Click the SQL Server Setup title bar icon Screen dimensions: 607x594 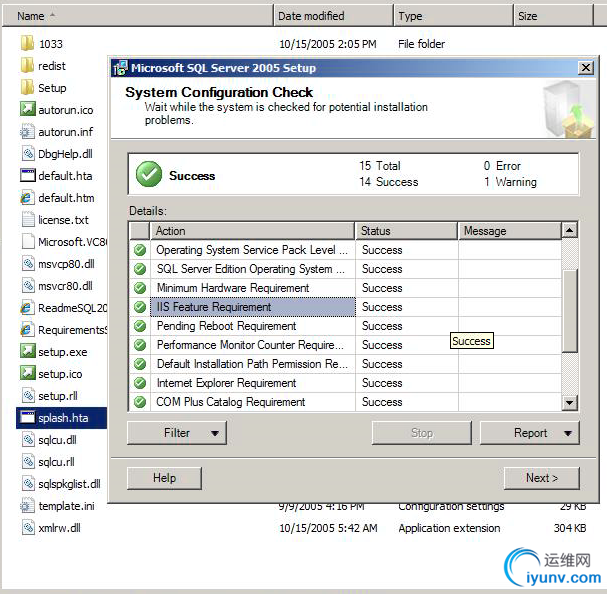120,68
